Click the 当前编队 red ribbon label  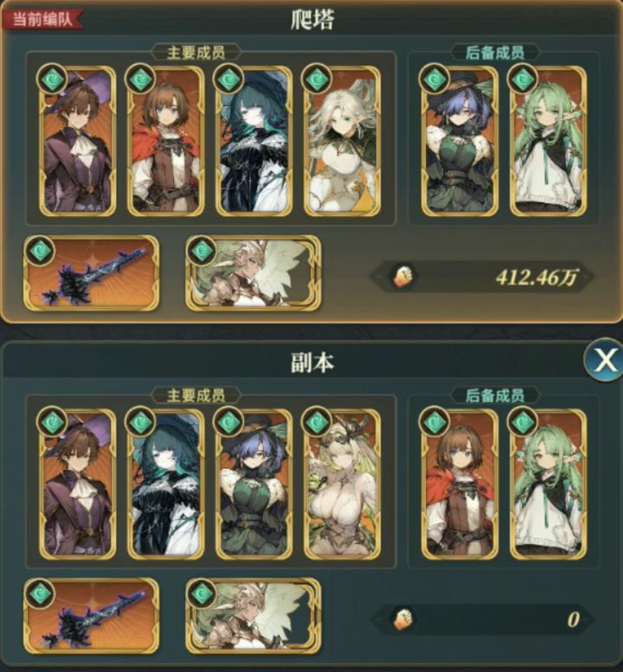click(42, 19)
